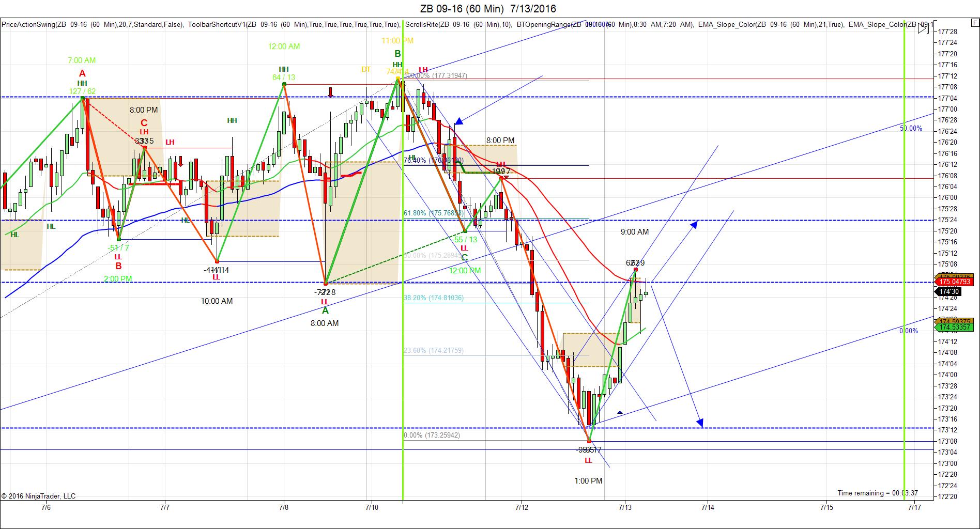The height and width of the screenshot is (529, 980).
Task: Click the red down arrow below 12:00 AM
Action: pos(330,92)
